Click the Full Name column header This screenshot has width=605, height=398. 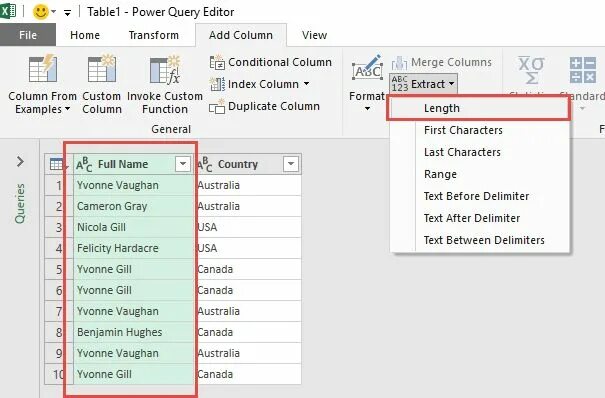tap(123, 164)
